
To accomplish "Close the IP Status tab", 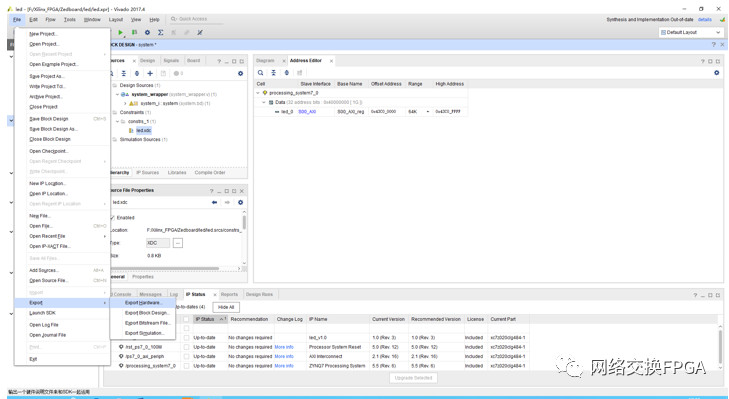I will click(x=215, y=295).
